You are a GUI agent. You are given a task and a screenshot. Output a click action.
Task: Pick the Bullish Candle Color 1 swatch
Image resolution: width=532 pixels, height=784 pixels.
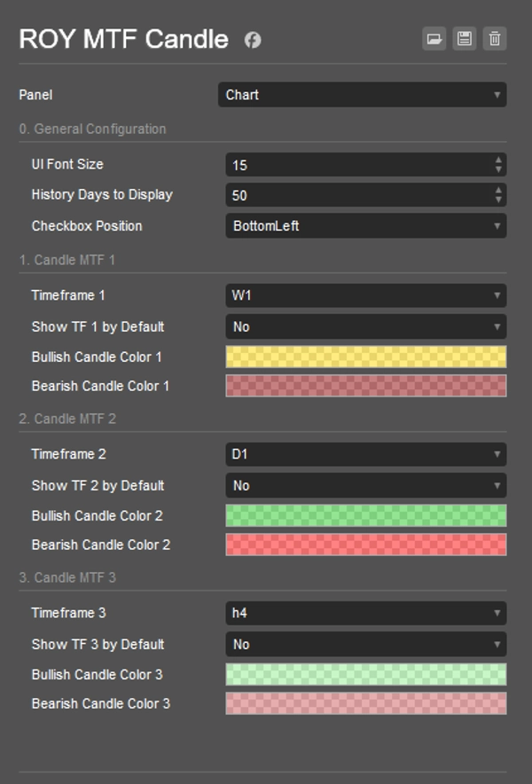365,357
